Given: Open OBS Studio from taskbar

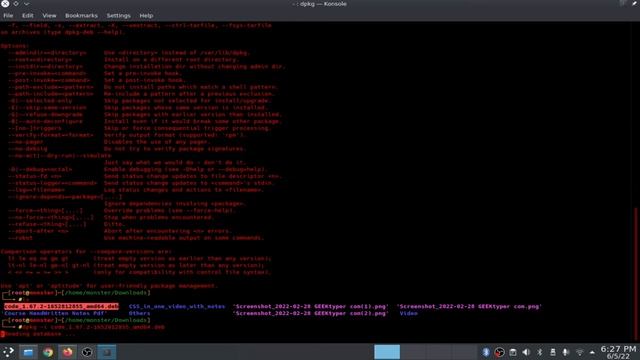Looking at the screenshot, I should [x=87, y=352].
